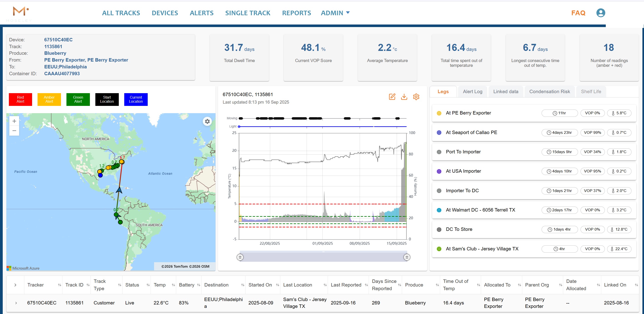Click VOP 99% chip for Seaport of Callao
Viewport: 644px width, 314px height.
coord(592,132)
